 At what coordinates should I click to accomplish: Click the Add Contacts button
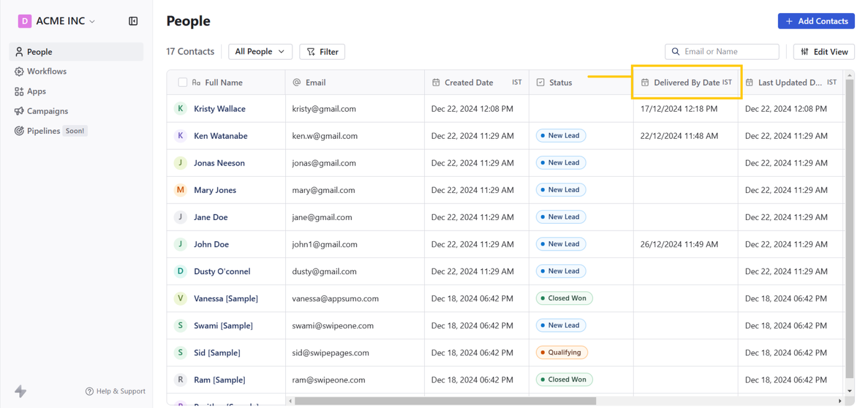[816, 21]
